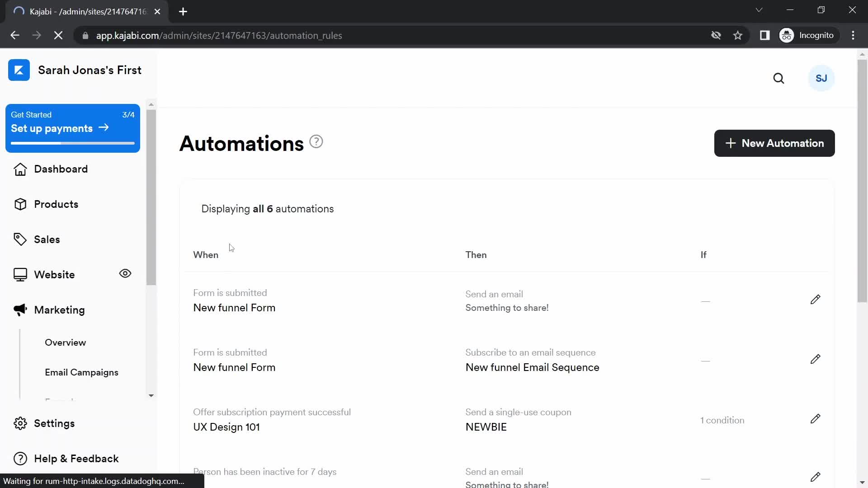Select the Overview menu item

click(x=65, y=343)
